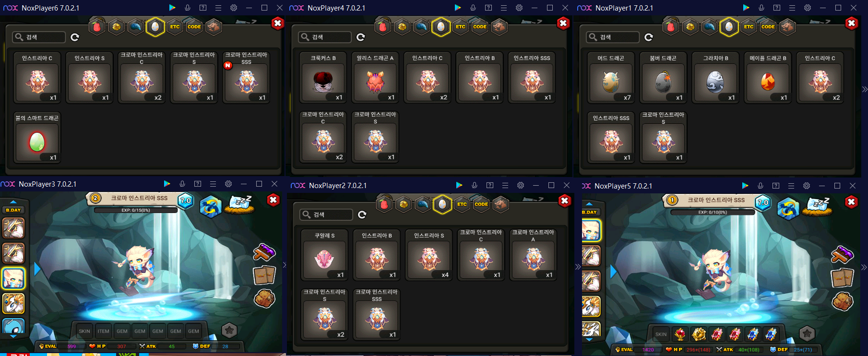The width and height of the screenshot is (868, 356).
Task: Select the ITEM slot in NoxPlayer3
Action: coord(103,331)
